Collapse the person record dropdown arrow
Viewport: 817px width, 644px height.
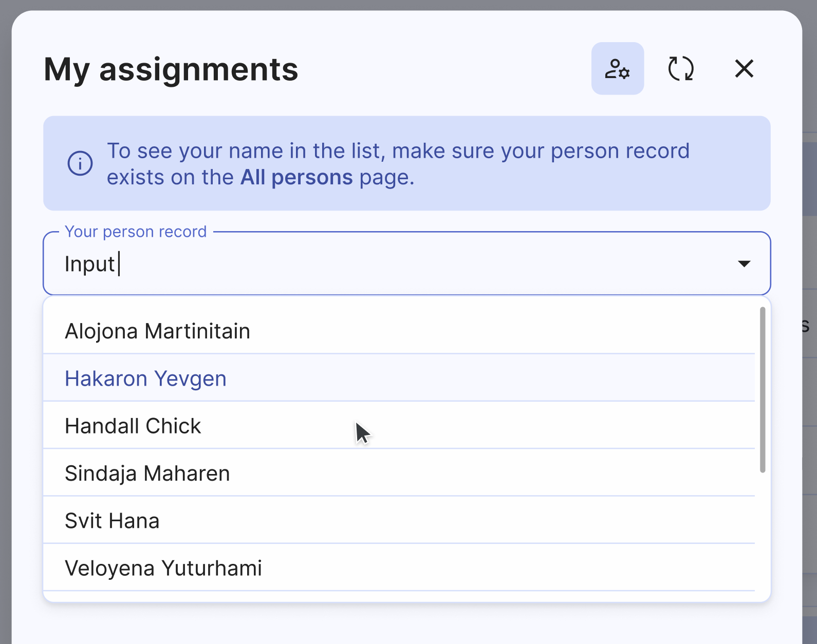[744, 263]
